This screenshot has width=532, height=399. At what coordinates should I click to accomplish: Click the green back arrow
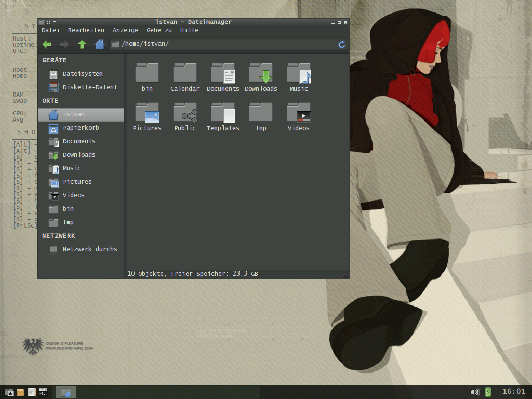click(x=47, y=44)
